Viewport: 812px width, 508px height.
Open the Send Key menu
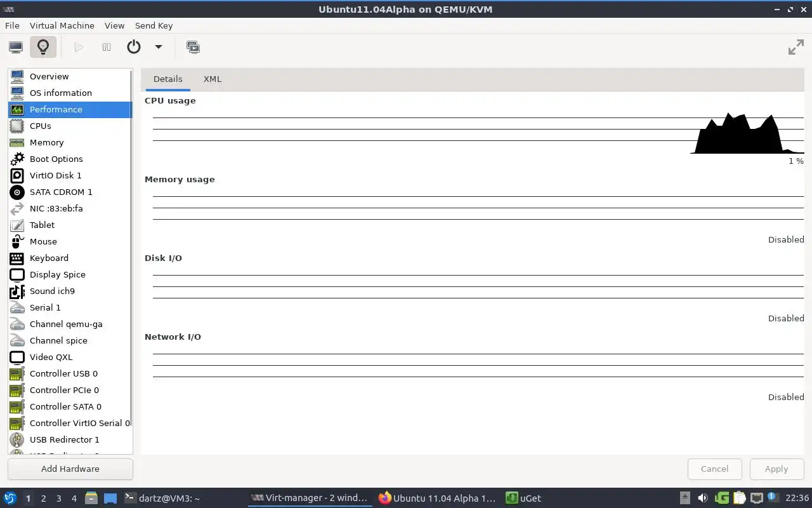tap(154, 25)
